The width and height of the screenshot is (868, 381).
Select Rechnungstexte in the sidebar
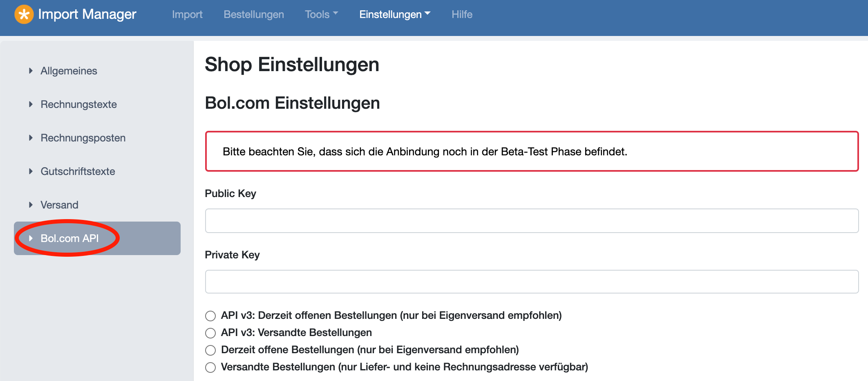click(x=78, y=104)
